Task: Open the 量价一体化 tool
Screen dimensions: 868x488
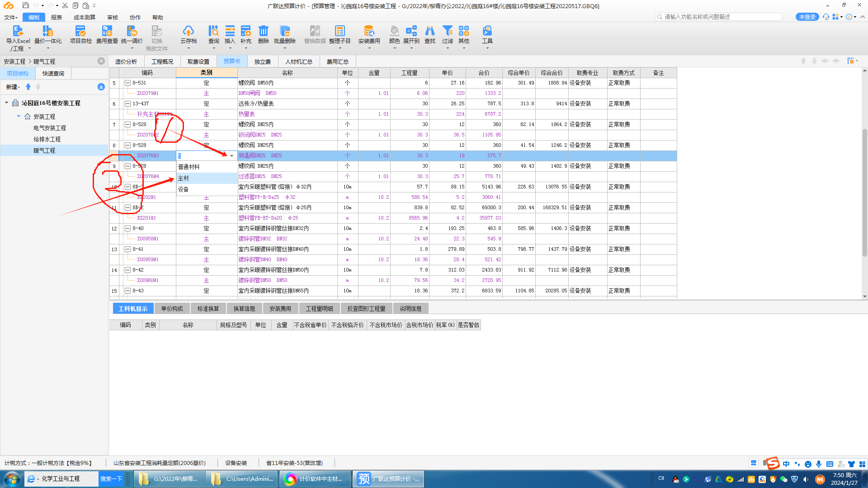Action: pos(47,35)
